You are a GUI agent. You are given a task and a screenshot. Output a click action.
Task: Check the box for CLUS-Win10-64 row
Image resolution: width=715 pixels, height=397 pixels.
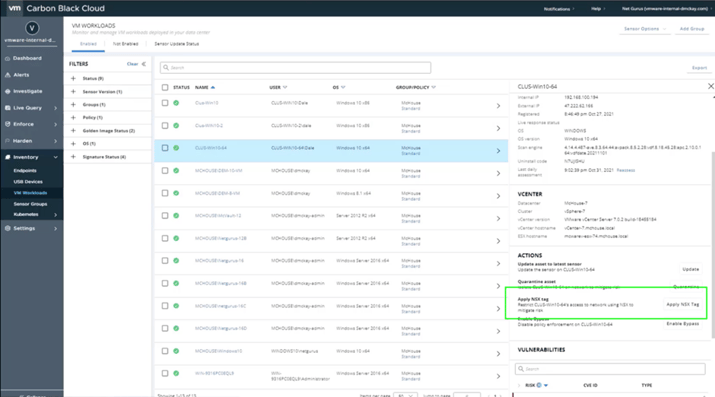click(x=165, y=148)
